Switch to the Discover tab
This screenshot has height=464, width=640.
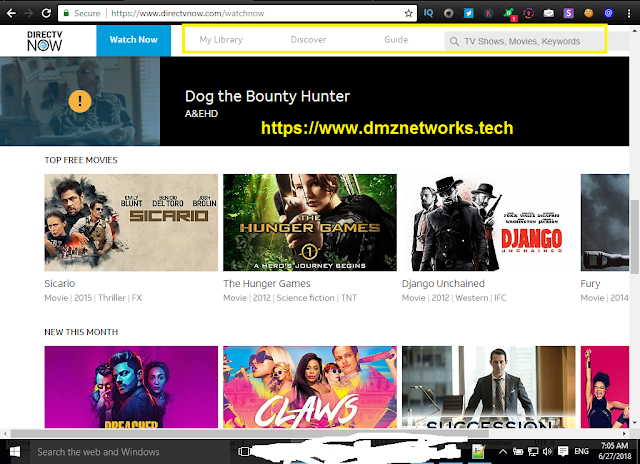(308, 40)
